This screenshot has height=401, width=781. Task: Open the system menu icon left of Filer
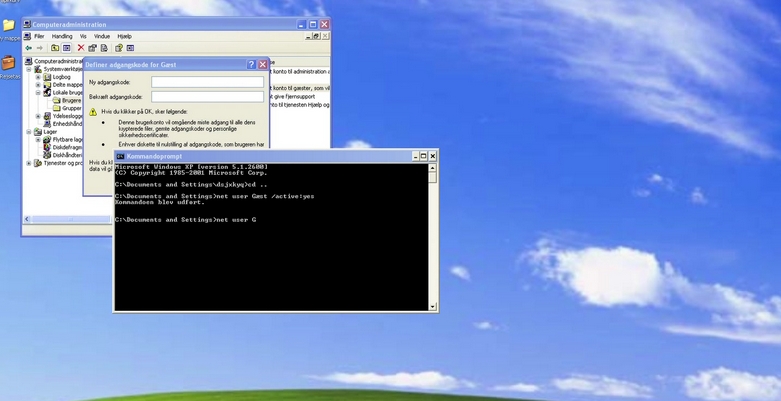27,36
